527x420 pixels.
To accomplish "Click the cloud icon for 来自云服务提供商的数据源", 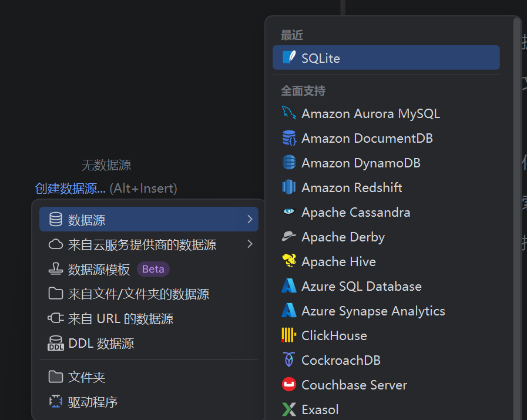I will 56,244.
